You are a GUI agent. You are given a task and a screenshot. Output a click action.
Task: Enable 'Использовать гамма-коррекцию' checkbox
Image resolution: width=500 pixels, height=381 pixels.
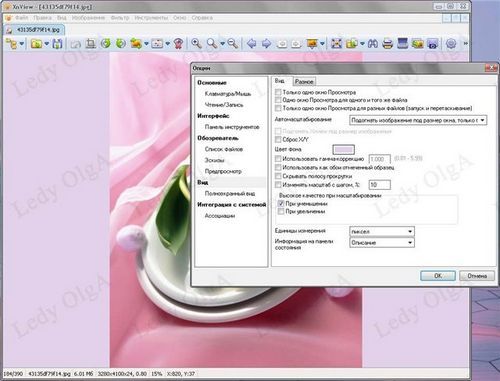(x=278, y=159)
